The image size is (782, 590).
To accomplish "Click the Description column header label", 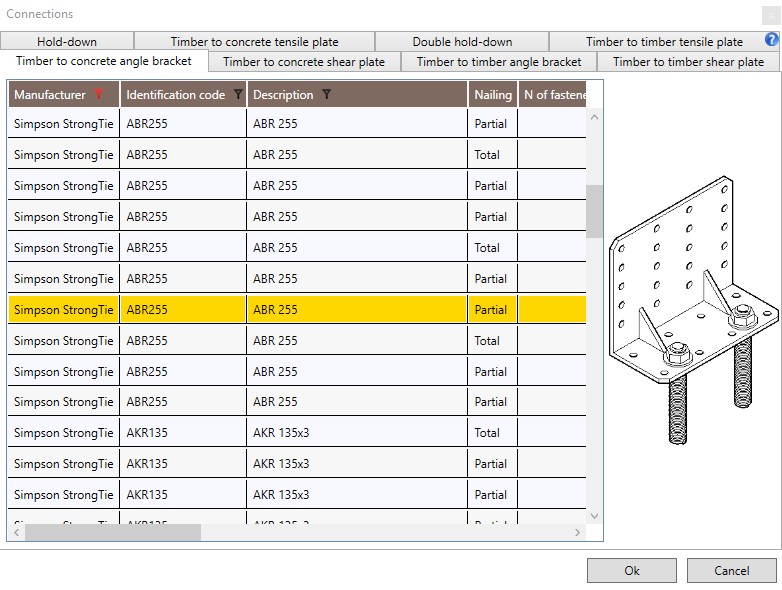I will point(283,94).
